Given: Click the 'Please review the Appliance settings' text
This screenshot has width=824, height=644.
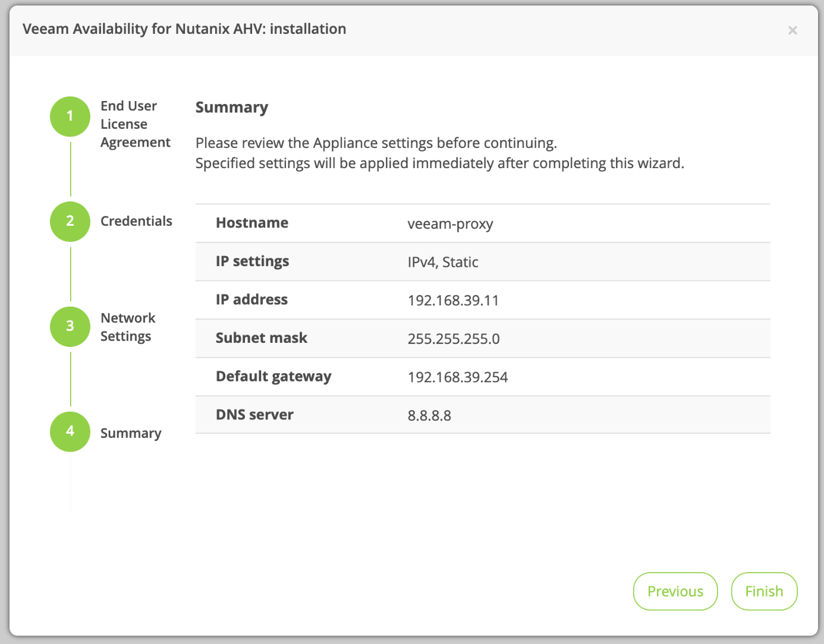Looking at the screenshot, I should 376,143.
